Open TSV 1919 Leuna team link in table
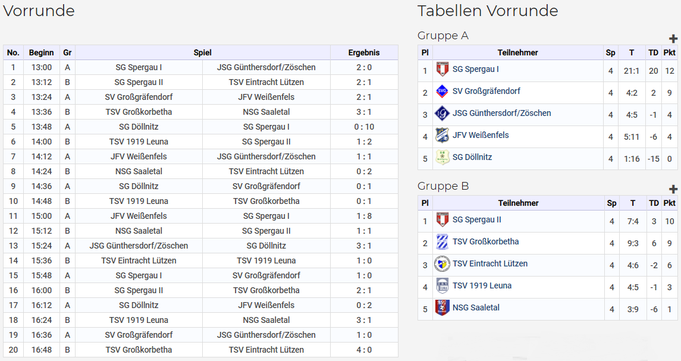 [x=482, y=286]
